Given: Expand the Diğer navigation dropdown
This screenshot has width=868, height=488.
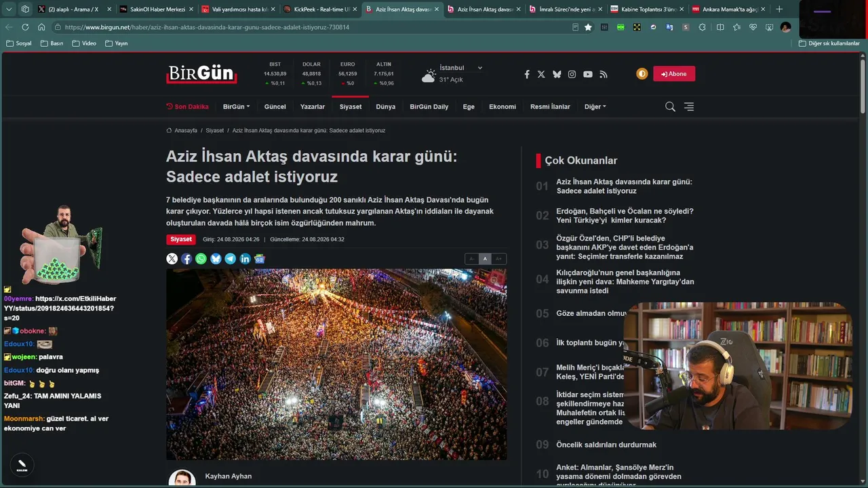Looking at the screenshot, I should pyautogui.click(x=595, y=106).
